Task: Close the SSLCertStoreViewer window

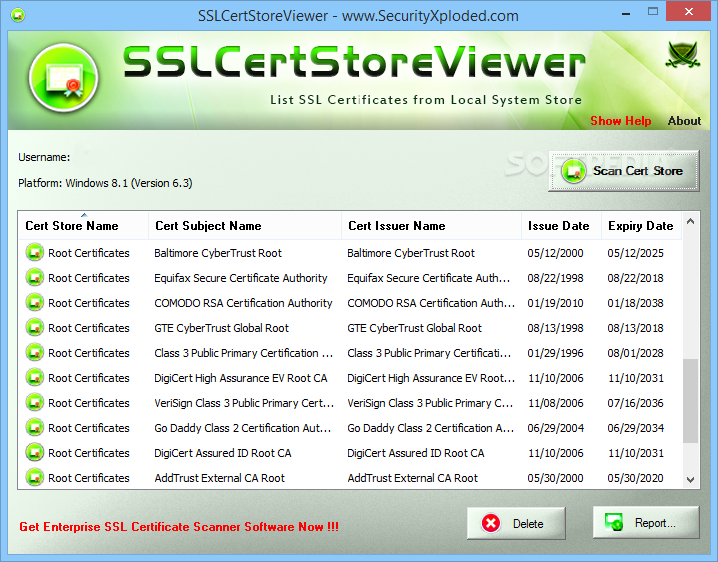Action: pos(689,12)
